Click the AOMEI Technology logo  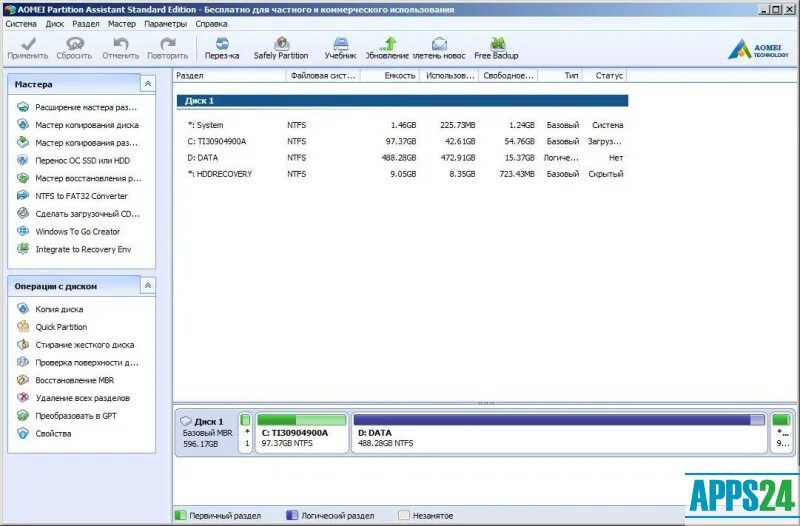(758, 49)
